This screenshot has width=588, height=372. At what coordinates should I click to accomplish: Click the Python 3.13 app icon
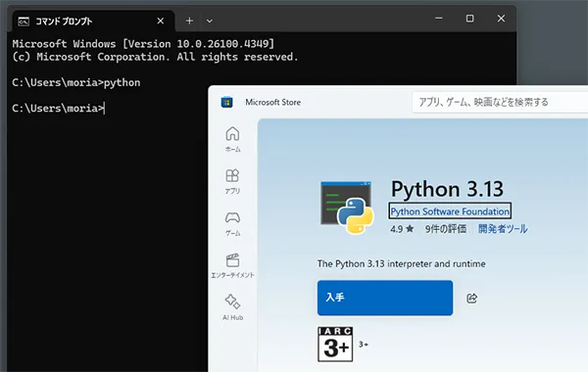tap(347, 208)
